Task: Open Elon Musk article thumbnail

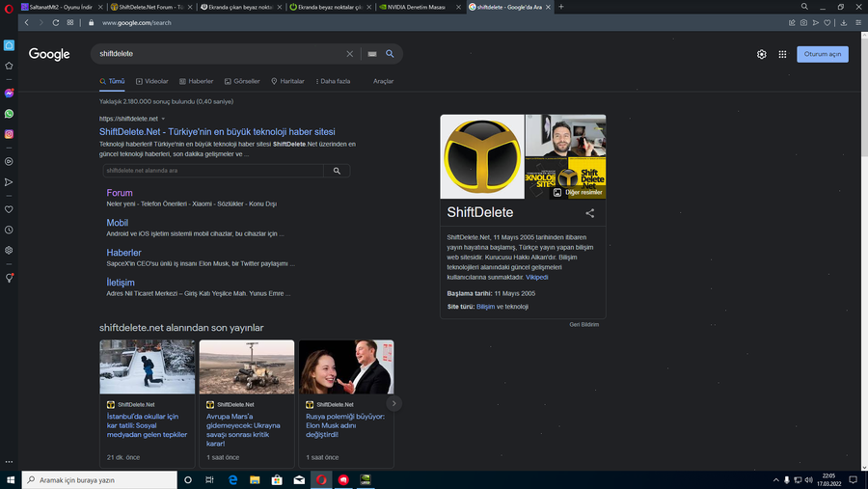Action: pos(346,367)
